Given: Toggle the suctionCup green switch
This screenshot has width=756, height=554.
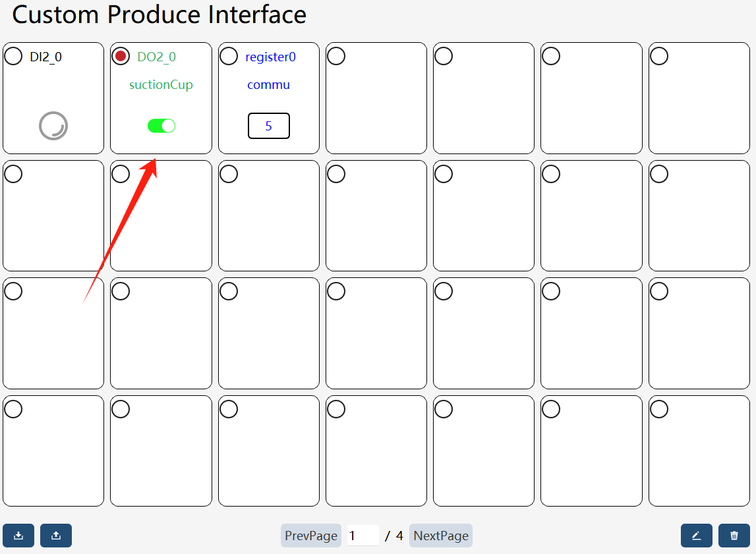Looking at the screenshot, I should (161, 126).
